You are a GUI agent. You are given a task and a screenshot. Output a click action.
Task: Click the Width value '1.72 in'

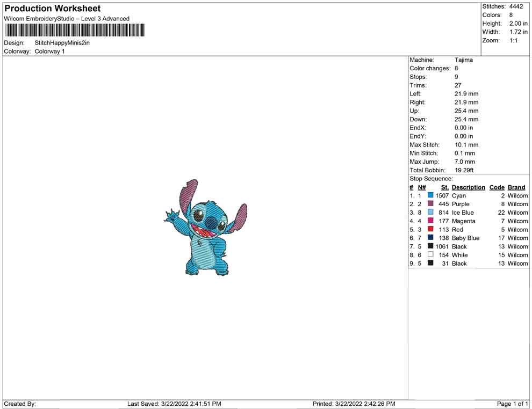coord(519,32)
